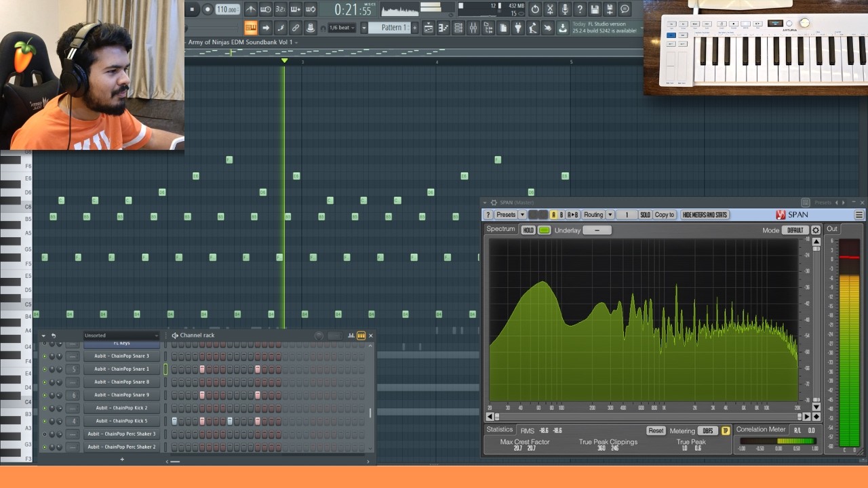Add a channel with the plus button
The height and width of the screenshot is (488, 868).
click(x=122, y=460)
